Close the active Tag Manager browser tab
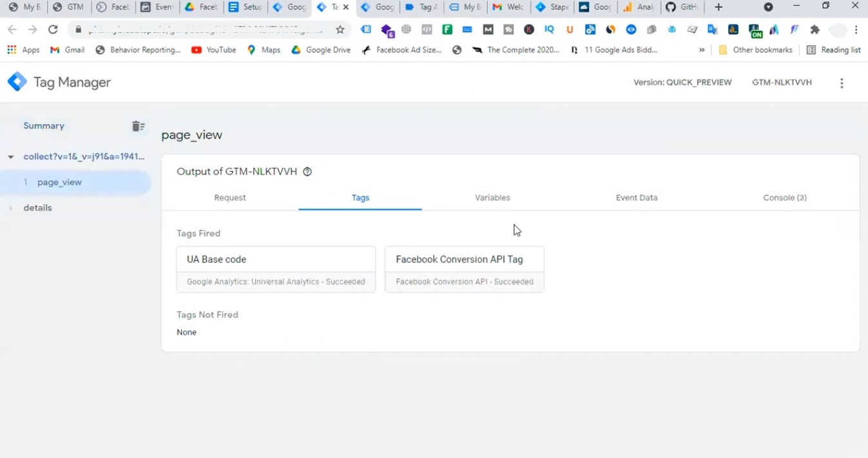This screenshot has height=458, width=868. 346,7
